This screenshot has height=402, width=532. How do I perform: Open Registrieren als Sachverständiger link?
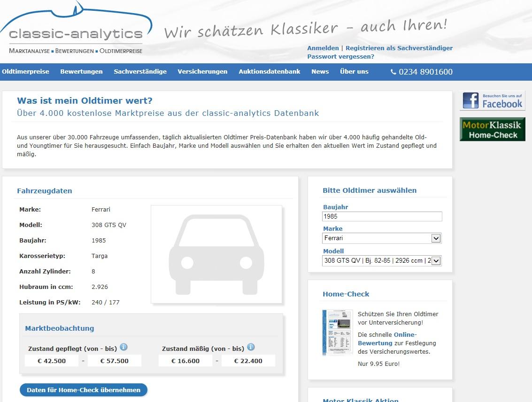[x=399, y=48]
